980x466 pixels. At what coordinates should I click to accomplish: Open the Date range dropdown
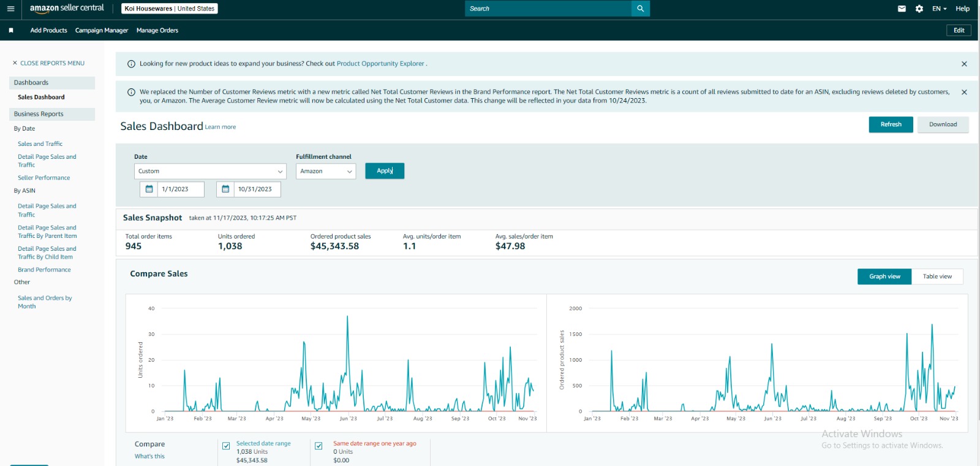point(210,171)
